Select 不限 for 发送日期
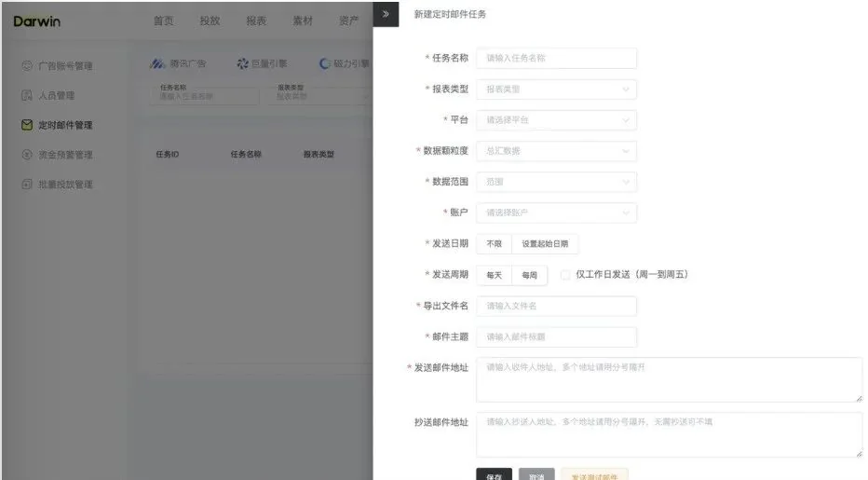The height and width of the screenshot is (480, 868). click(x=494, y=243)
